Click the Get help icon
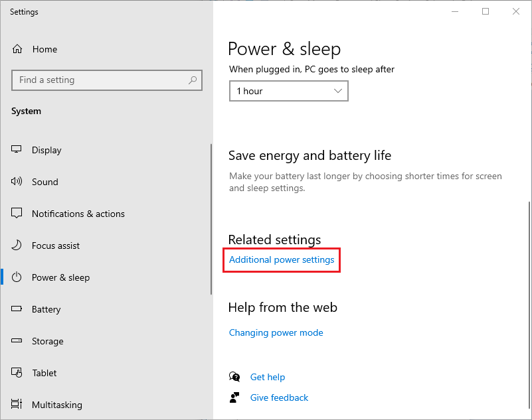This screenshot has width=532, height=420. coord(234,377)
